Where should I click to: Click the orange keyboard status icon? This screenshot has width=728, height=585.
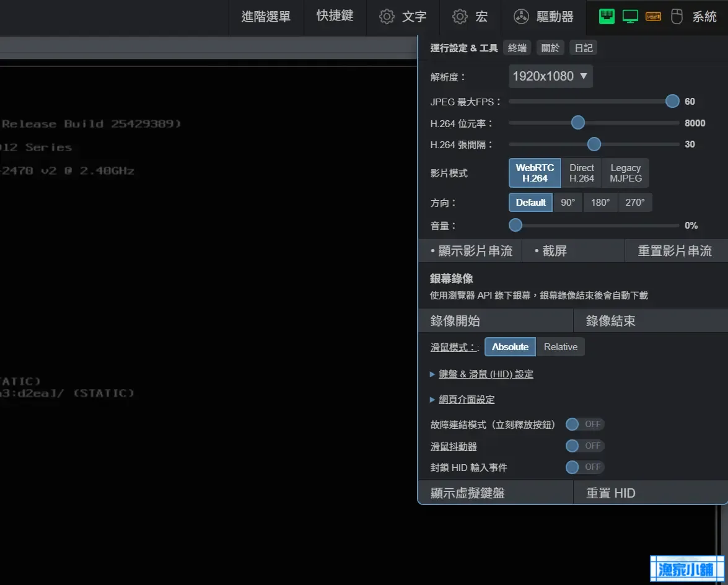click(x=653, y=16)
